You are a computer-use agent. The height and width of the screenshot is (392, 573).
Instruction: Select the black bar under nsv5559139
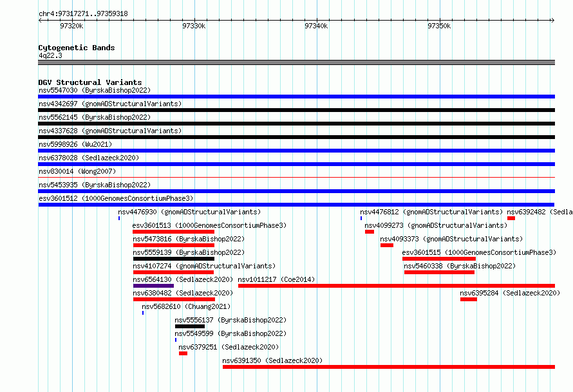[x=174, y=259]
